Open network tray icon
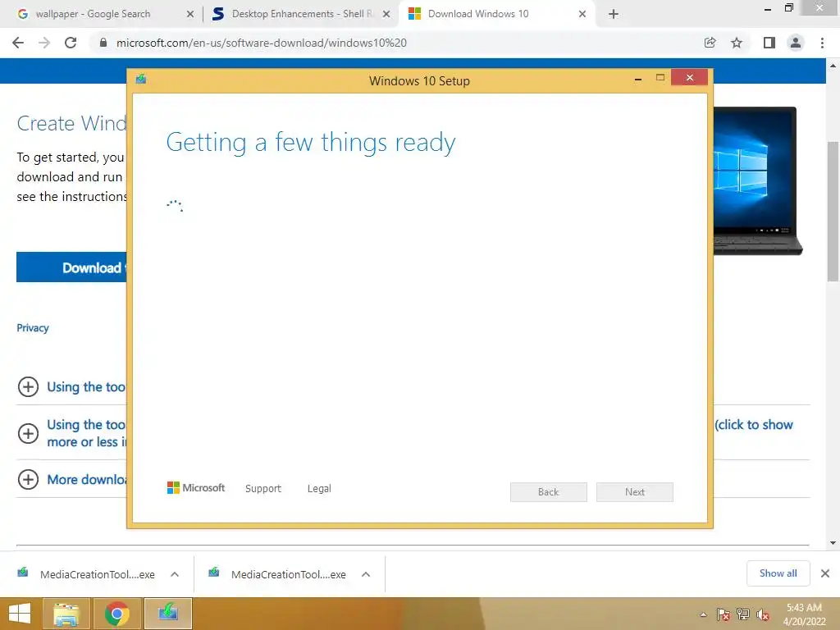 (743, 614)
